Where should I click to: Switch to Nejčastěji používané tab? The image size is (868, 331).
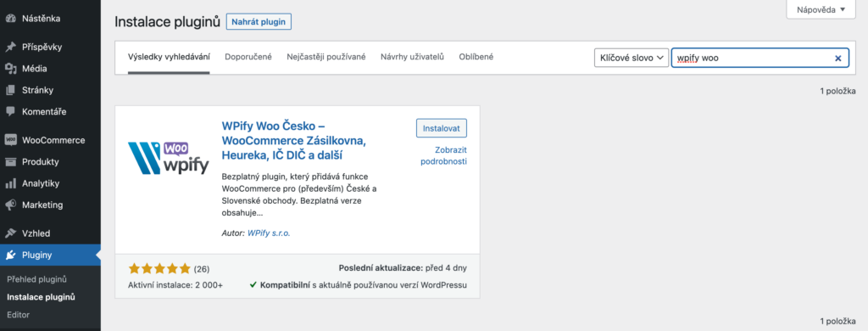coord(326,57)
